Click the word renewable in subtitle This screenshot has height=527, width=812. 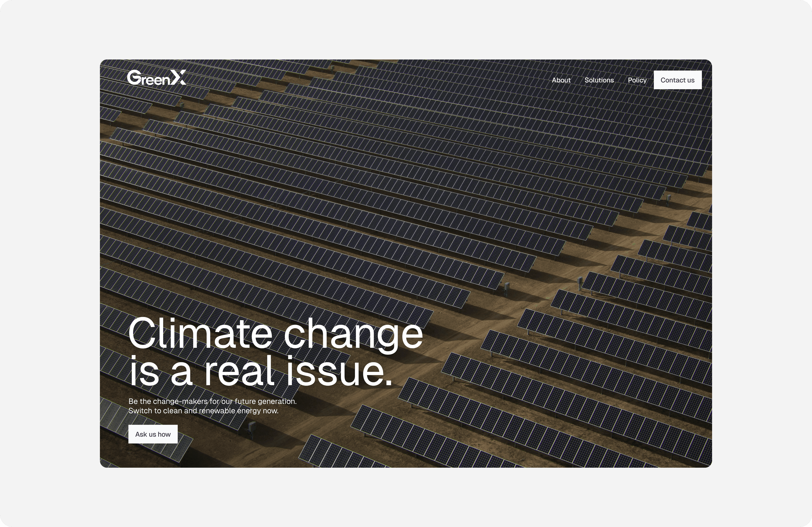pos(217,411)
